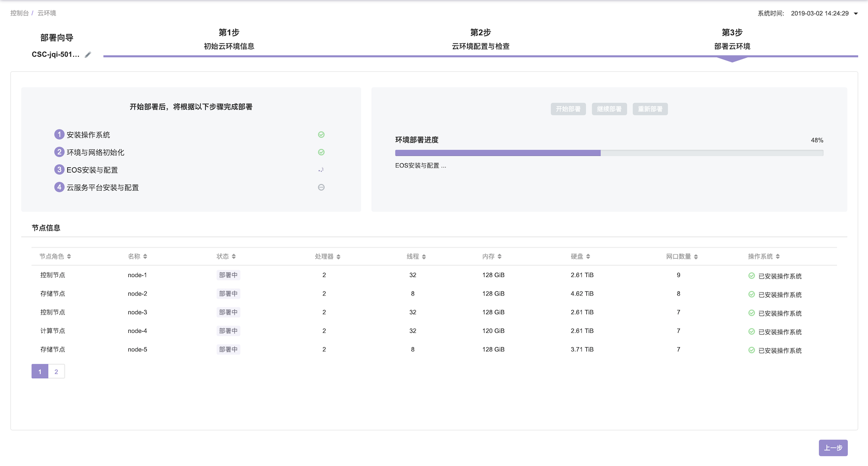Click the 上一步 button

(x=833, y=448)
